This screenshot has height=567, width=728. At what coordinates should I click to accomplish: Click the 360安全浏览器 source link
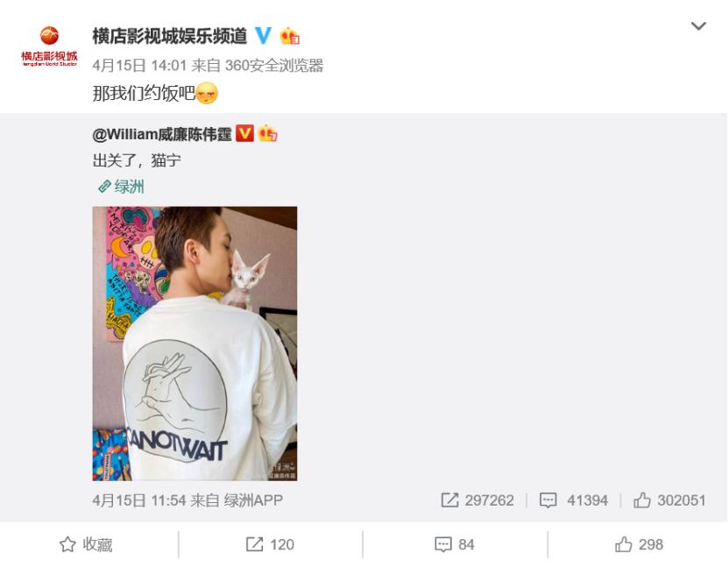tap(274, 66)
